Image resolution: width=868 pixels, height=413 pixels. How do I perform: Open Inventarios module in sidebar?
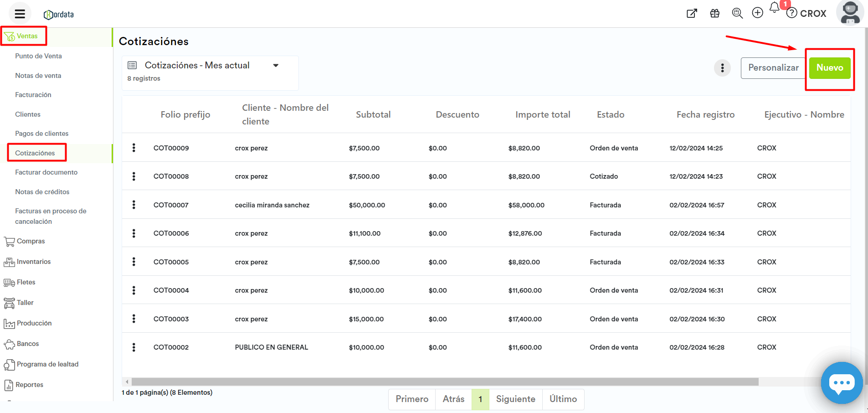(33, 262)
